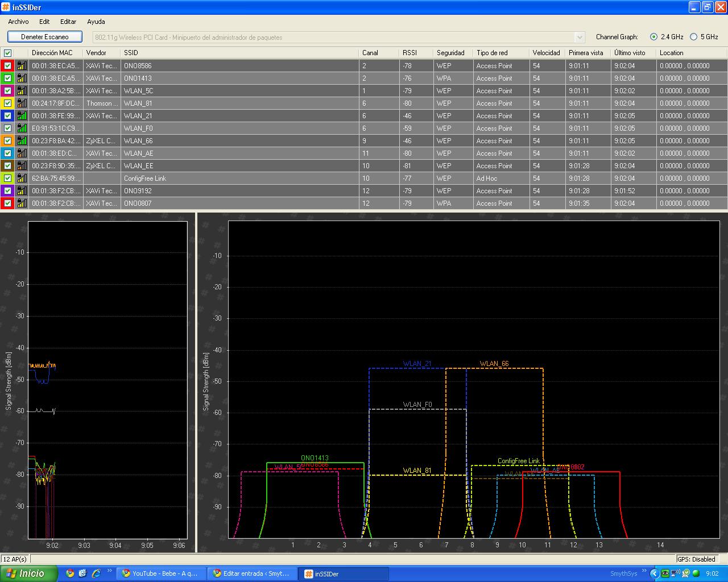Screen dimensions: 728x582
Task: Expand hidden quick launch items chevron
Action: coord(110,572)
